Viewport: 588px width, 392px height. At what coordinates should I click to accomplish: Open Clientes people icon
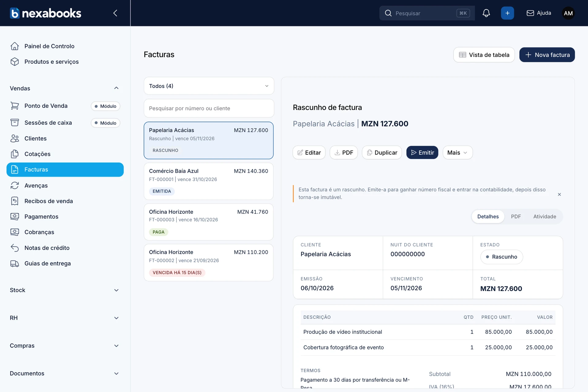[x=15, y=138]
